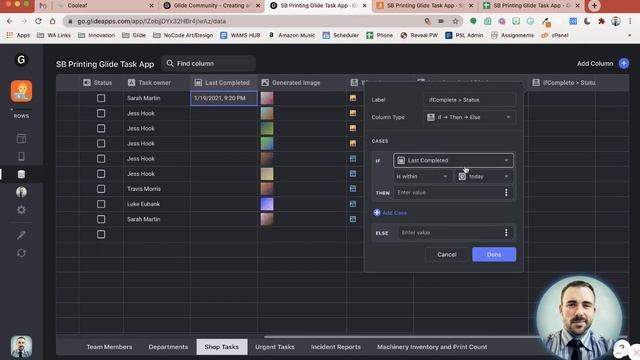Click the THEN Enter value field
Screen dimensions: 640x360
coord(448,193)
